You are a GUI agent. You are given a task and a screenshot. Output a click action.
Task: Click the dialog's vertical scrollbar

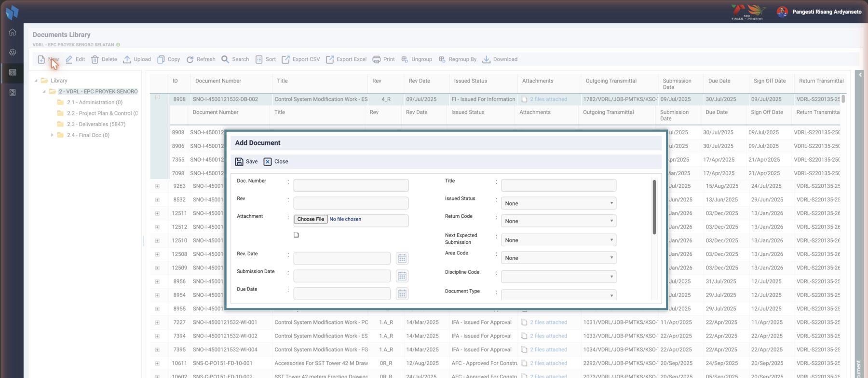654,207
